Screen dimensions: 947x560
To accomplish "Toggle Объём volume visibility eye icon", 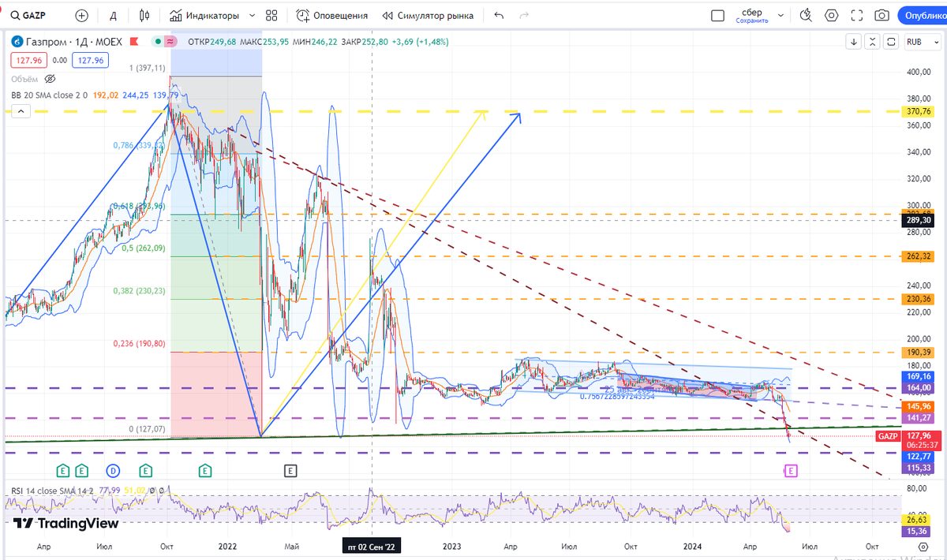I will [50, 79].
